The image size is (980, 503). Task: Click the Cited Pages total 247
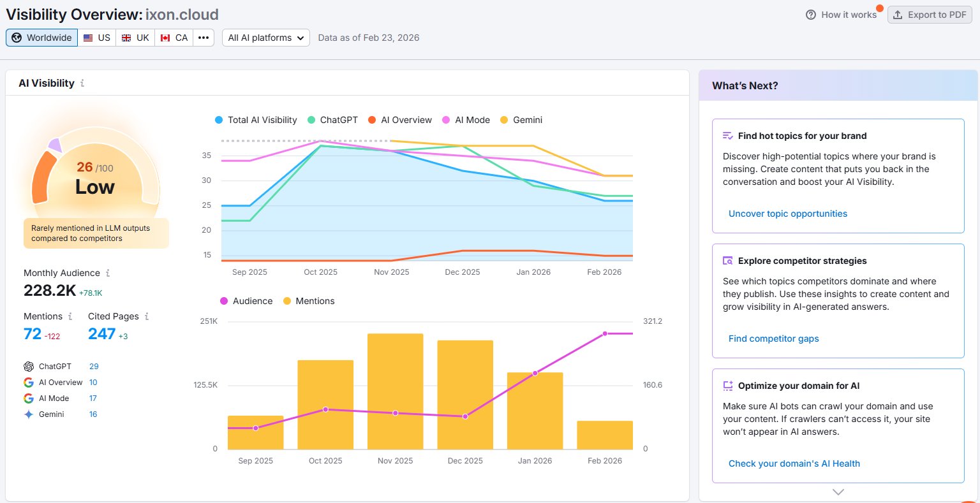101,334
